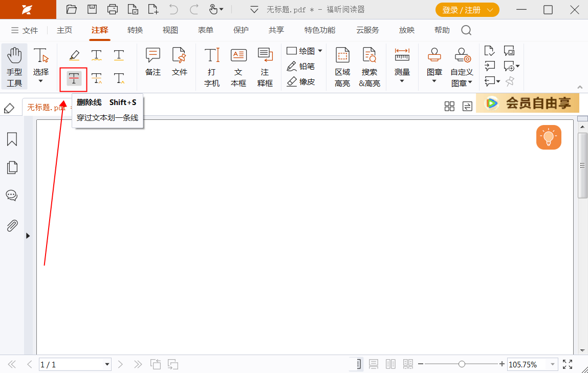588x373 pixels.
Task: Insert a note annotation with 备注
Action: click(x=153, y=61)
